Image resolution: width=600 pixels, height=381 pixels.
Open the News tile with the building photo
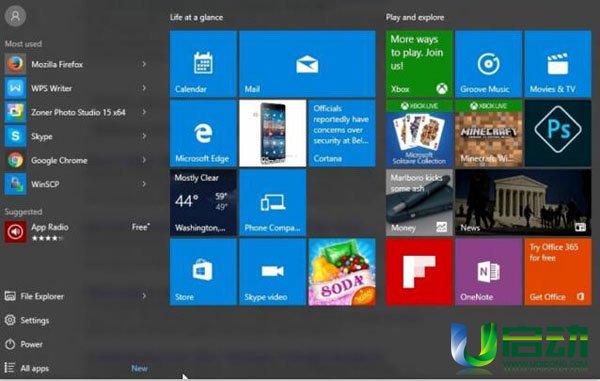[523, 202]
